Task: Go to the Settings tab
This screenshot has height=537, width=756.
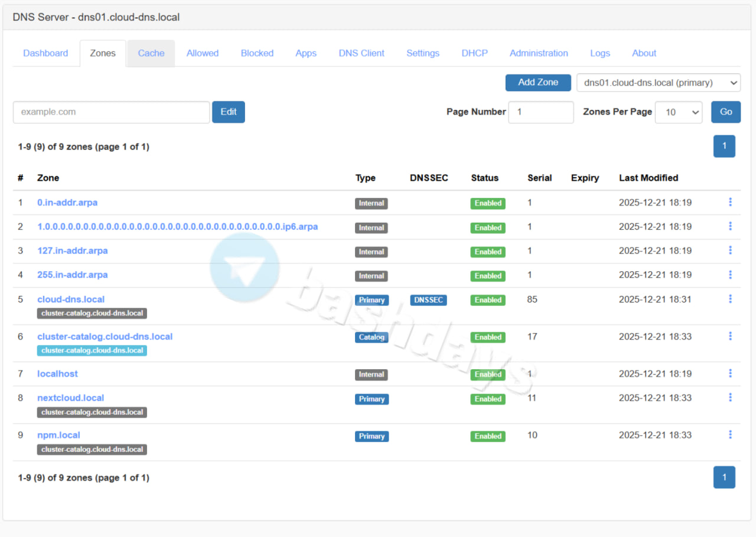Action: pyautogui.click(x=422, y=53)
